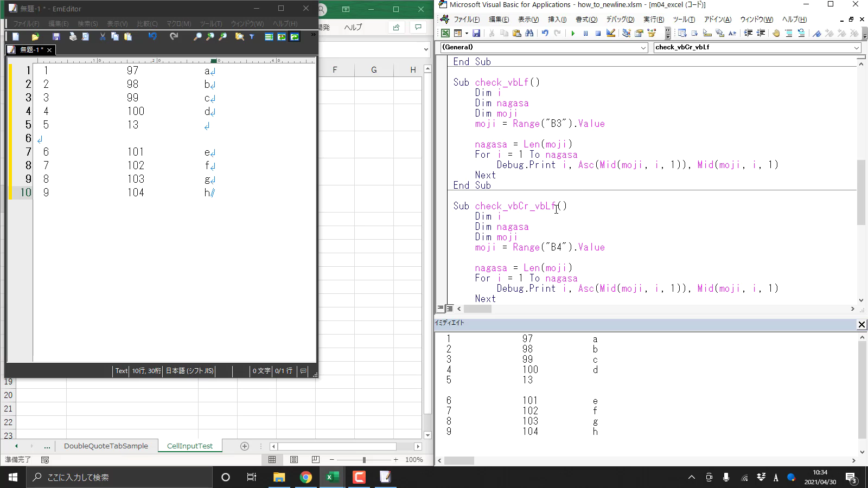
Task: Click the Toggle Breakpoint hand icon
Action: point(776,34)
